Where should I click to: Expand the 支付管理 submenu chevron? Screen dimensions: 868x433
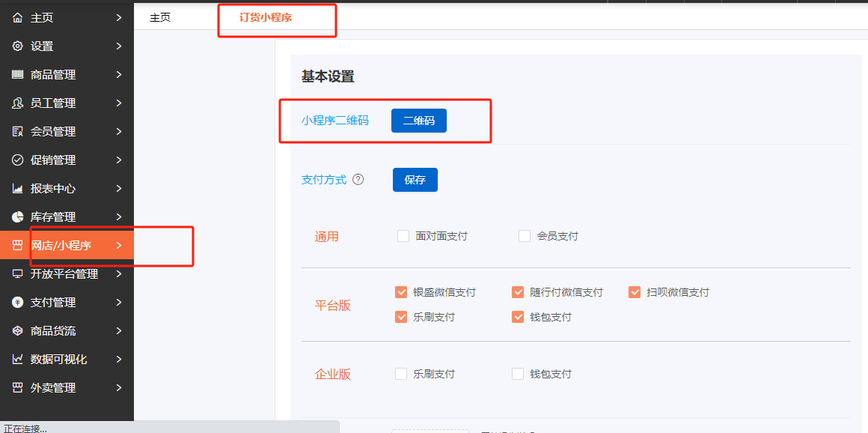(119, 302)
